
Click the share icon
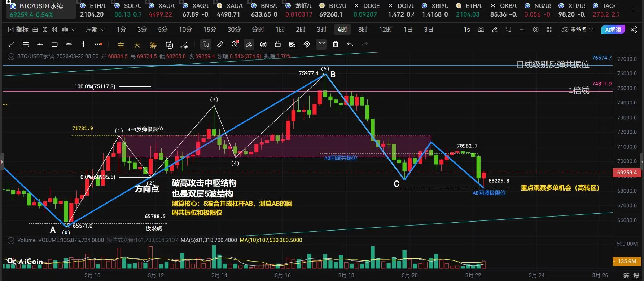coord(634,30)
